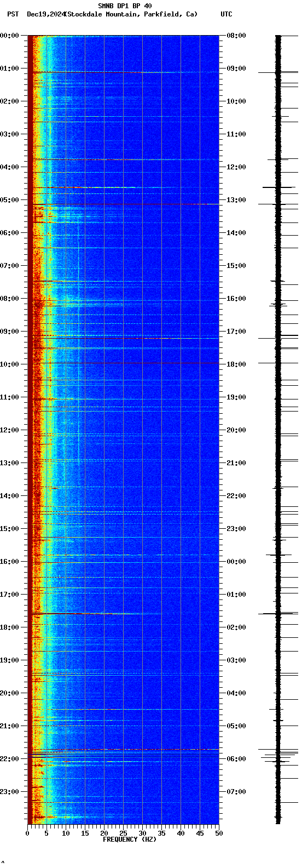Screen dimensions: 302x868
Task: Click the PST time label '19:00'
Action: pos(9,660)
